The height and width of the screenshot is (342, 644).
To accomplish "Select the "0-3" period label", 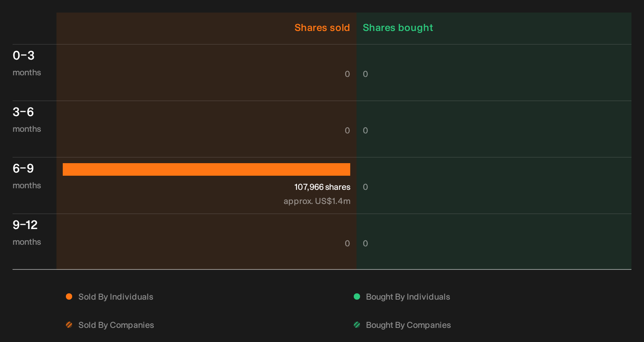I will 24,56.
